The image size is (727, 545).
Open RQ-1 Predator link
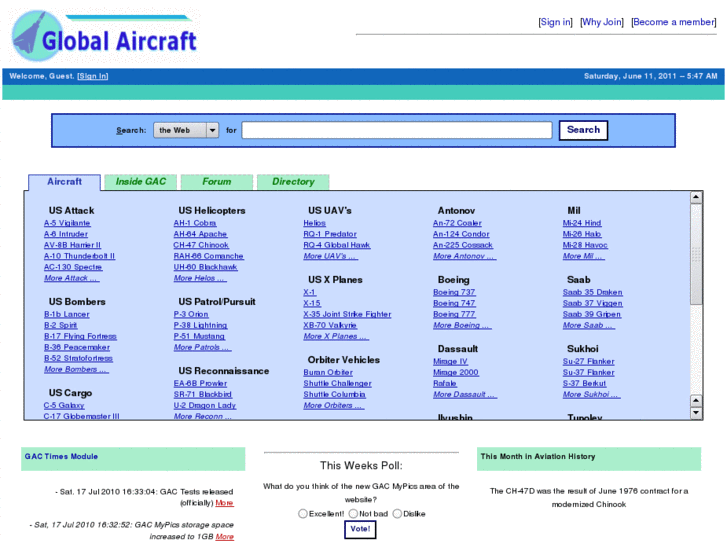coord(330,234)
